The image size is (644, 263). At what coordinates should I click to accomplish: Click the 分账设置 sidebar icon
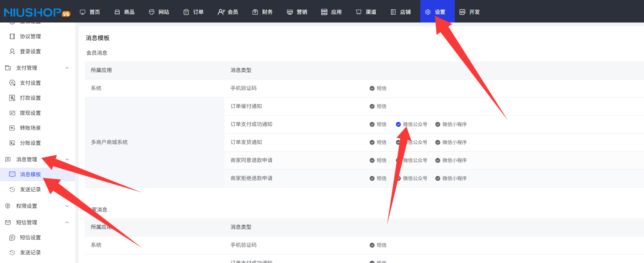(x=12, y=143)
